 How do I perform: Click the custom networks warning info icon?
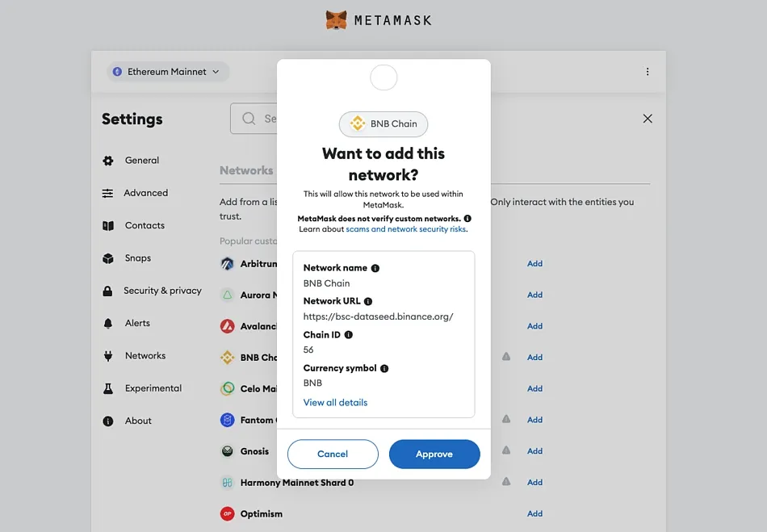467,219
